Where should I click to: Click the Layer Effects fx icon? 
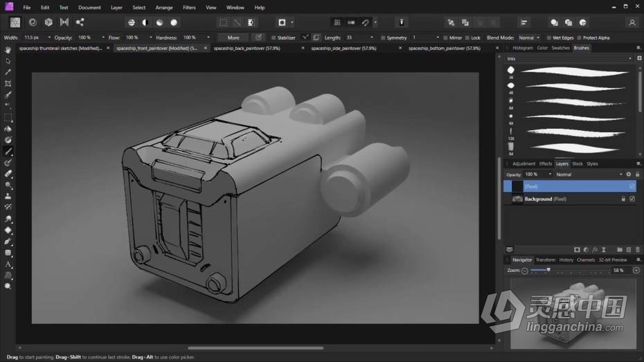point(595,250)
